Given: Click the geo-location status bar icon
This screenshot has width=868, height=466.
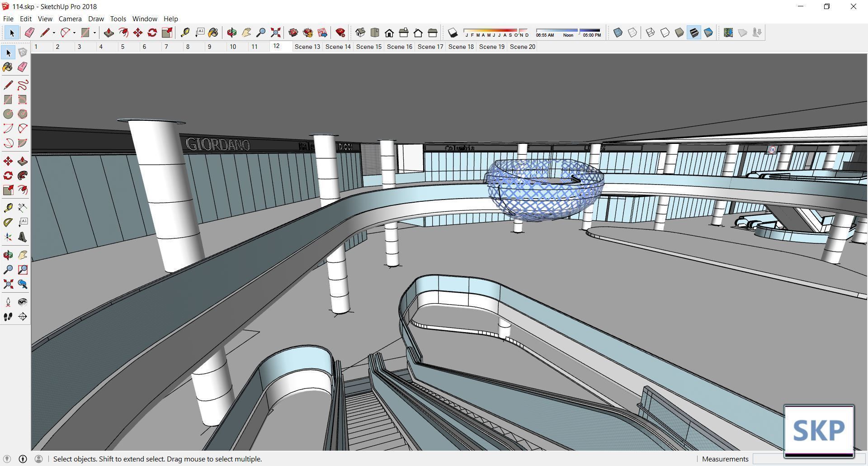Looking at the screenshot, I should tap(7, 459).
